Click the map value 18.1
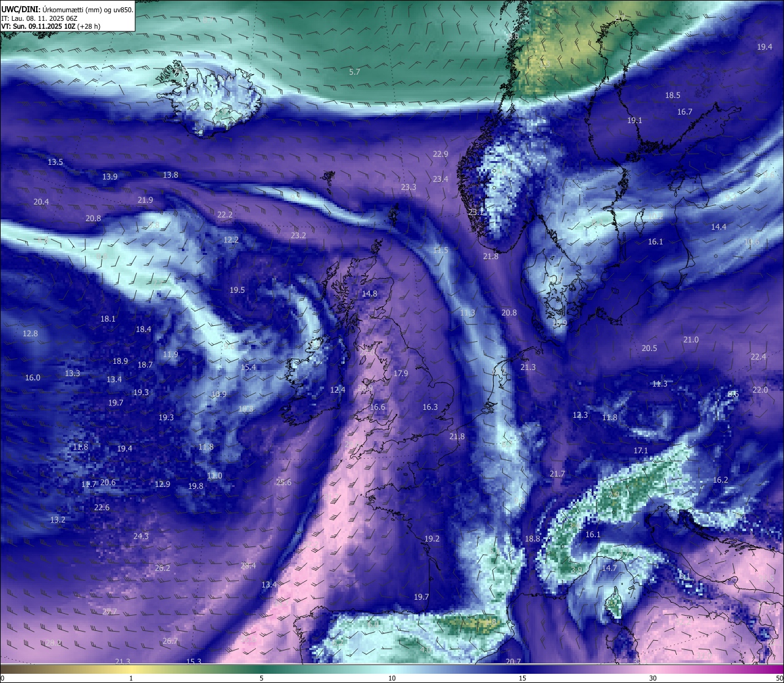Viewport: 784px width, 683px height. pyautogui.click(x=108, y=319)
